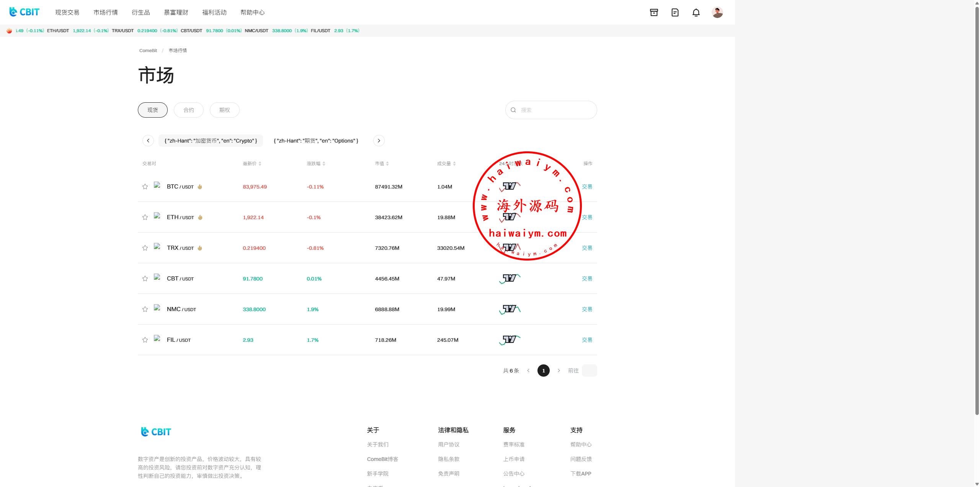Sort by latest price column arrows
This screenshot has width=980, height=487.
(260, 164)
